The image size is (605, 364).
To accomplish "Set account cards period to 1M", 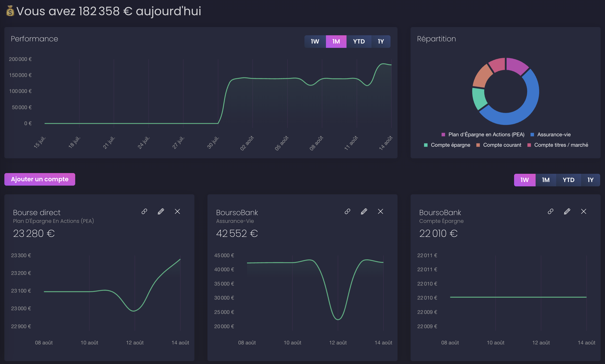I will (x=546, y=180).
